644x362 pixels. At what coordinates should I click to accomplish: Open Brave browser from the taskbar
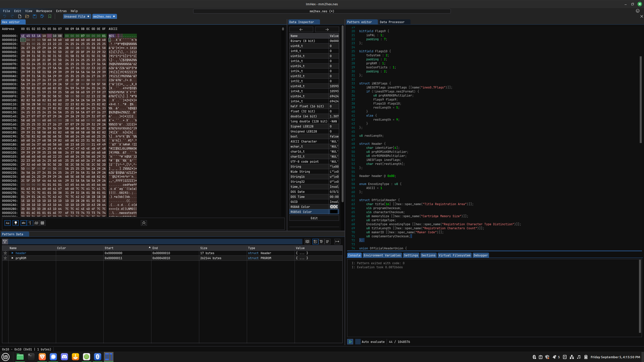click(x=42, y=357)
